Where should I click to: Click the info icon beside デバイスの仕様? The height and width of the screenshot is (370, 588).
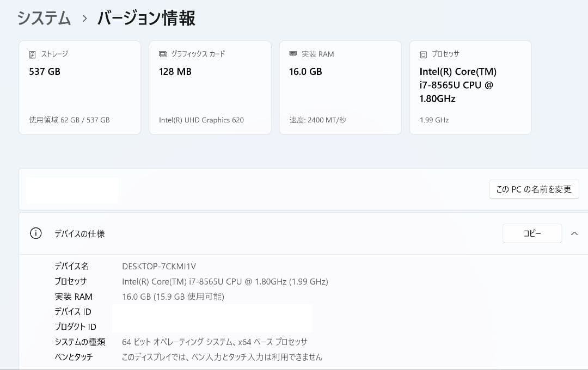(35, 233)
